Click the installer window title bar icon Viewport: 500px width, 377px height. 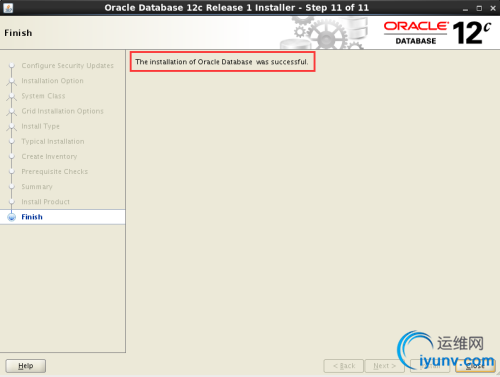(8, 8)
